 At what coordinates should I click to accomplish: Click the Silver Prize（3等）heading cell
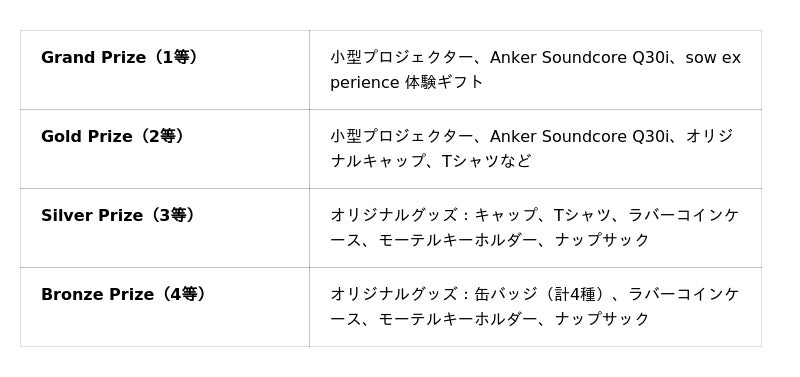tap(165, 228)
